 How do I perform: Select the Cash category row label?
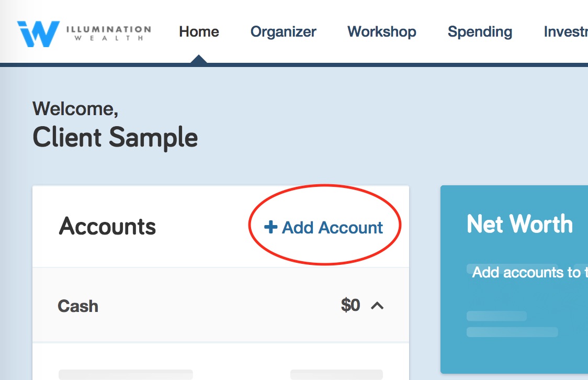click(78, 306)
